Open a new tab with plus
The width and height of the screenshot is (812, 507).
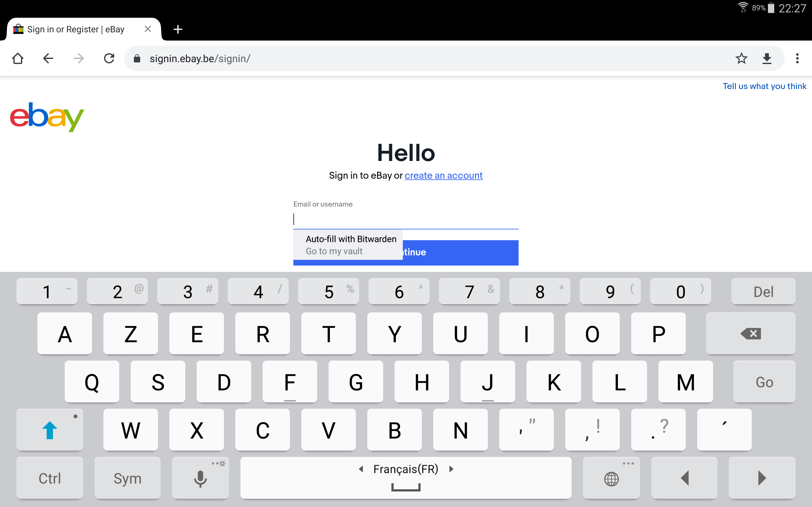pos(178,29)
